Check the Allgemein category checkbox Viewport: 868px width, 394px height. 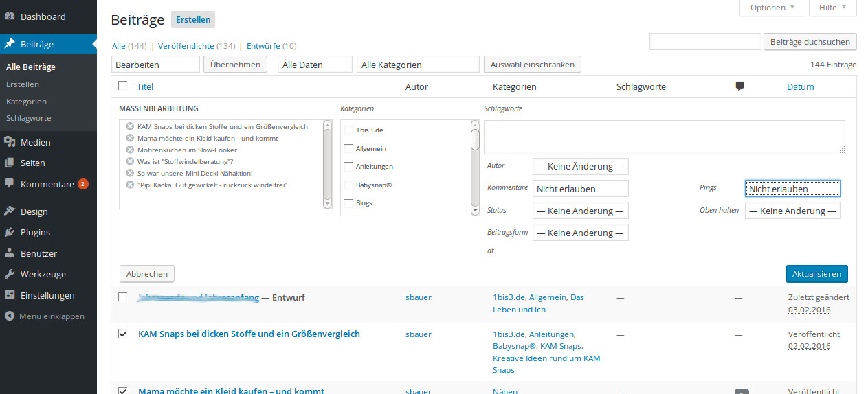[x=348, y=148]
